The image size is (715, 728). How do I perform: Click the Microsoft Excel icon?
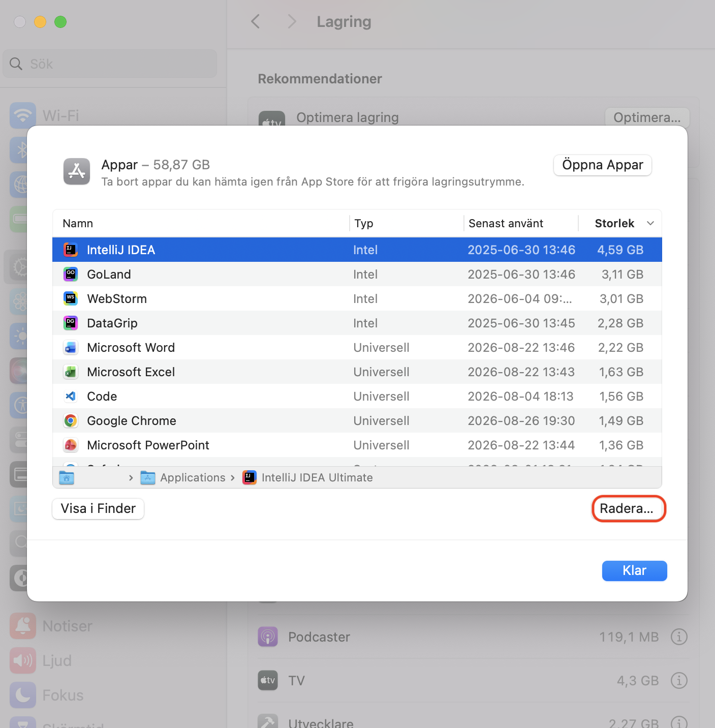(x=71, y=372)
